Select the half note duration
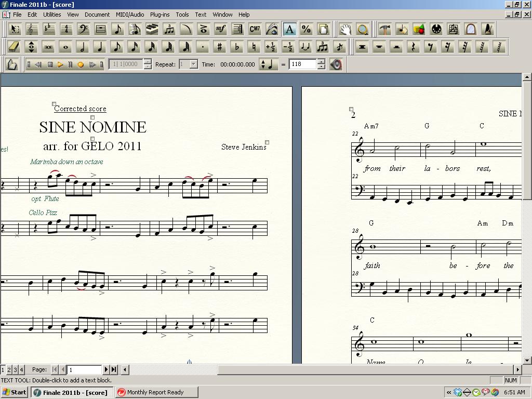The width and height of the screenshot is (532, 399). [83, 47]
